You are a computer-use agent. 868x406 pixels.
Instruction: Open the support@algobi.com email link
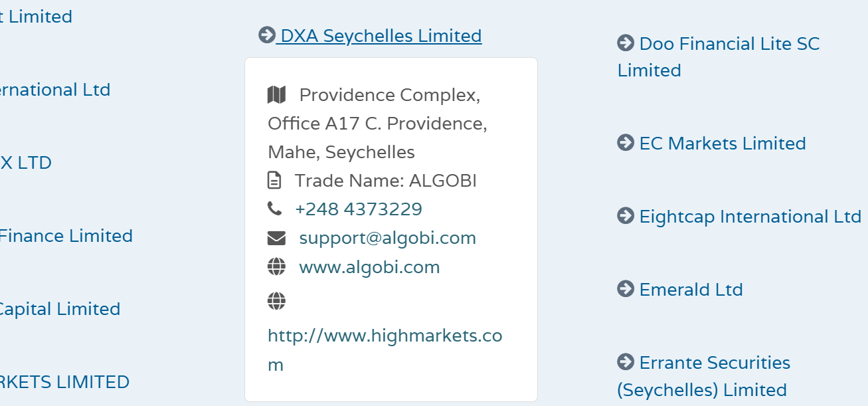point(388,238)
